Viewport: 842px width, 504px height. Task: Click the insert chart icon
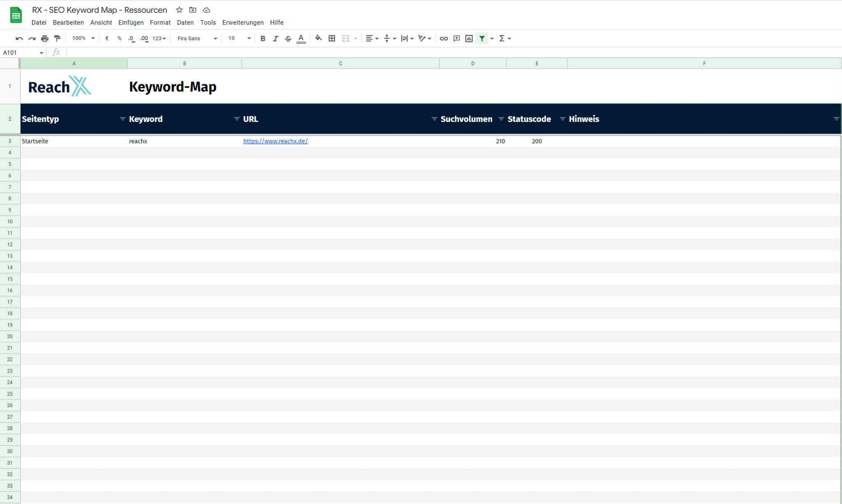469,39
